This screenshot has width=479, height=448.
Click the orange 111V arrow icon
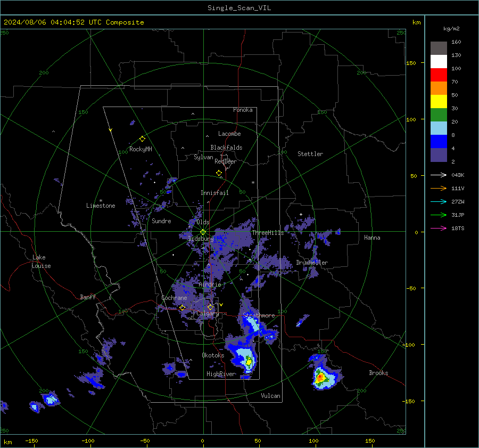[439, 189]
